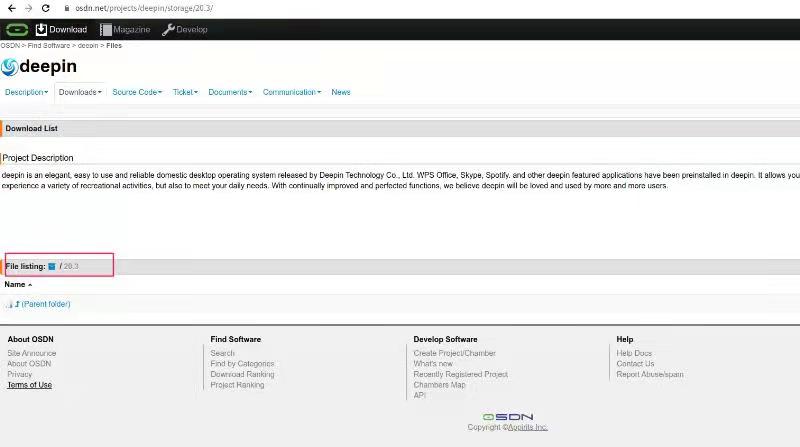Open the News tab

click(x=341, y=92)
